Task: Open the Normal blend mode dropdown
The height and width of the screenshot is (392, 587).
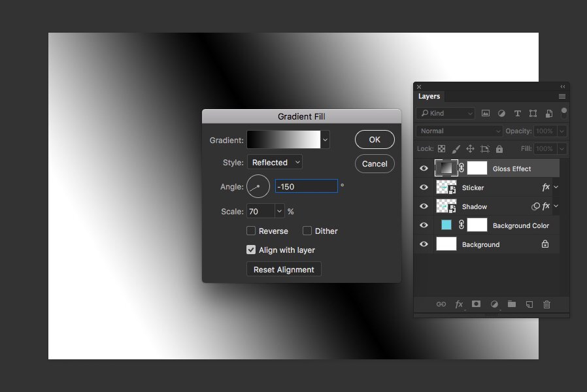Action: pos(460,131)
